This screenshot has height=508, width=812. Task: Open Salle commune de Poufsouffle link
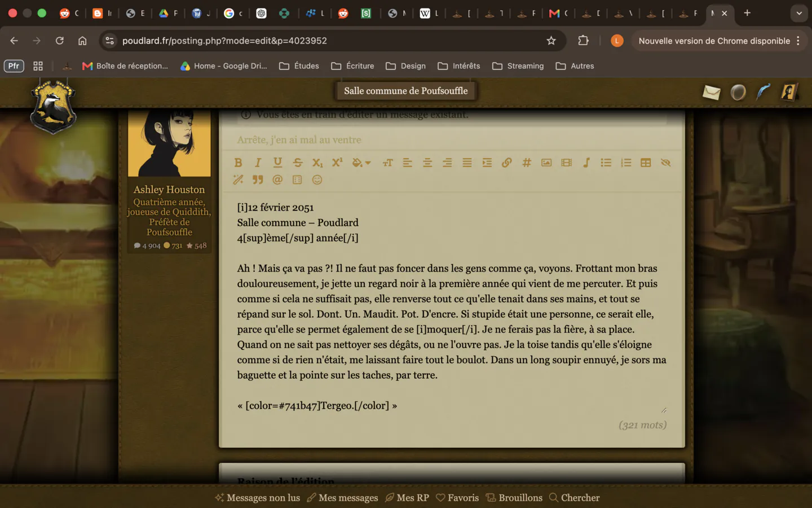pos(406,91)
